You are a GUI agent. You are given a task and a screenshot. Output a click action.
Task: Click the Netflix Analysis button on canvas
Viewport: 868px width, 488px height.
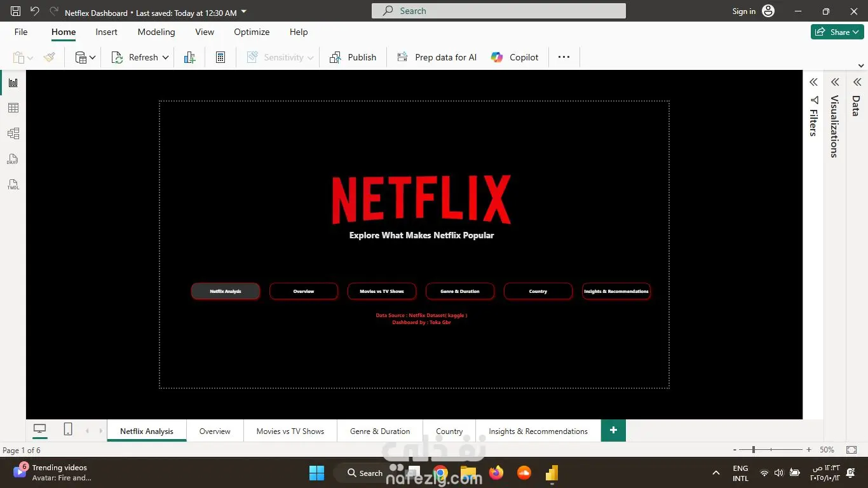(226, 291)
